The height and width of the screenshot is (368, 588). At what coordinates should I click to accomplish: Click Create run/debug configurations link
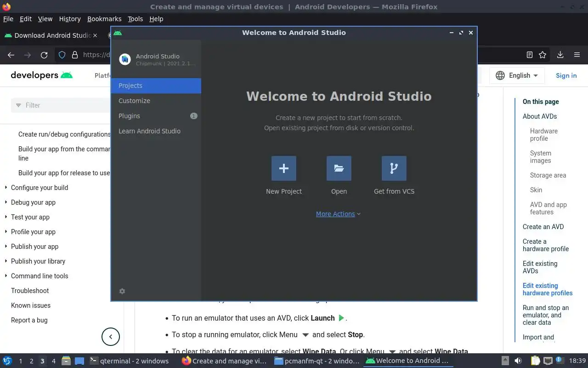pos(64,134)
